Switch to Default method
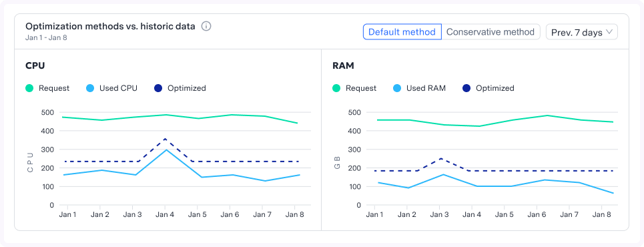Image resolution: width=644 pixels, height=247 pixels. coord(402,32)
